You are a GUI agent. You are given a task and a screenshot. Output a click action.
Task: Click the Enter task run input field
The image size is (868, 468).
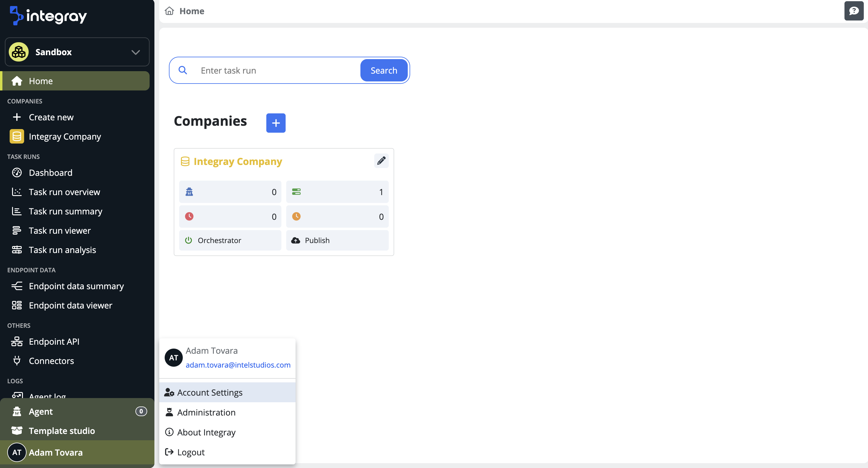(x=276, y=70)
